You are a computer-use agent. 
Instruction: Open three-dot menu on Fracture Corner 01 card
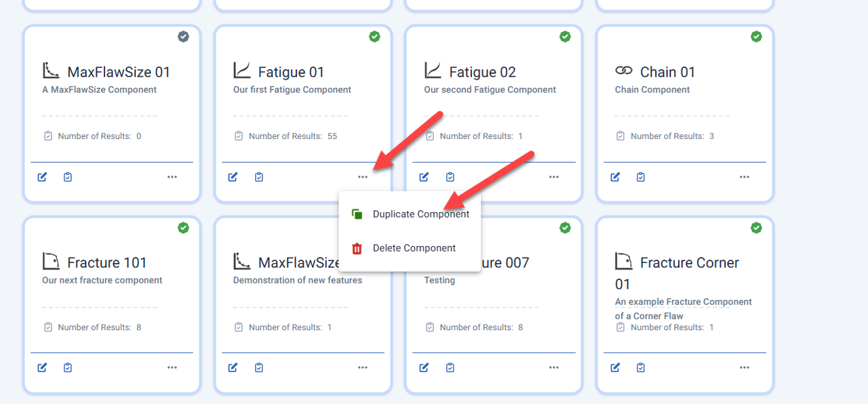(x=745, y=367)
